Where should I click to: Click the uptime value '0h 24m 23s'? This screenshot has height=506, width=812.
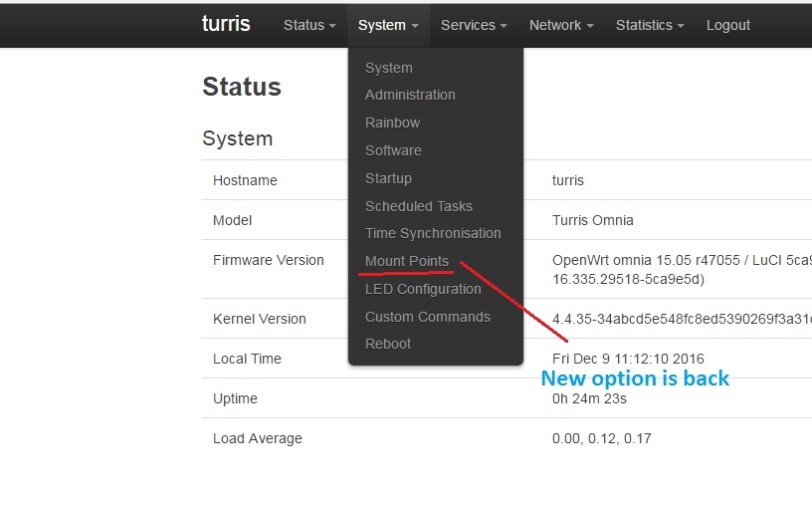click(589, 398)
